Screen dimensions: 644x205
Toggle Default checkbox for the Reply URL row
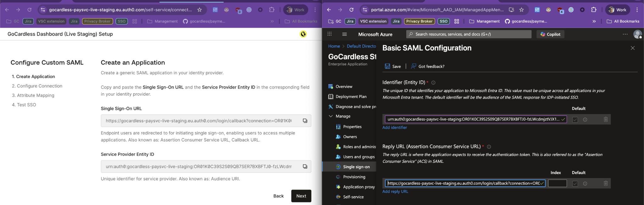(575, 184)
